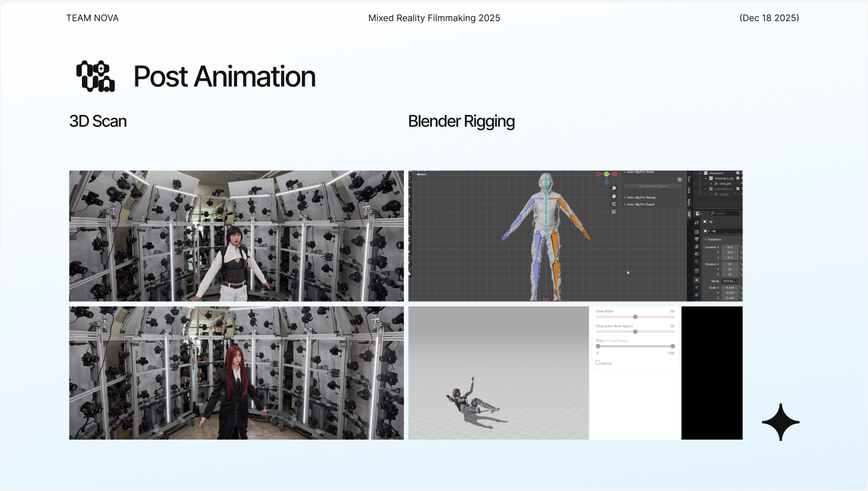Toggle the camera view icon
Viewport: 868px width, 491px height.
point(614,204)
